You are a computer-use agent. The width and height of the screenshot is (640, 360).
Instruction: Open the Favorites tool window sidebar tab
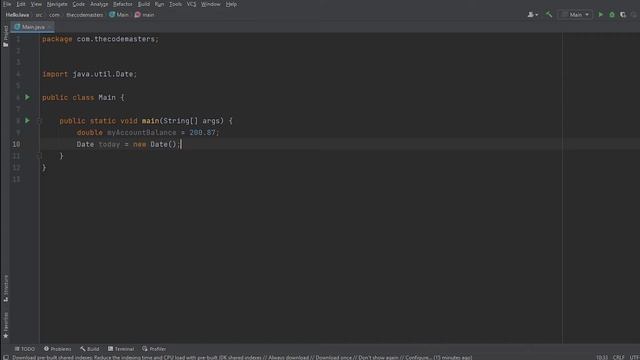point(6,325)
